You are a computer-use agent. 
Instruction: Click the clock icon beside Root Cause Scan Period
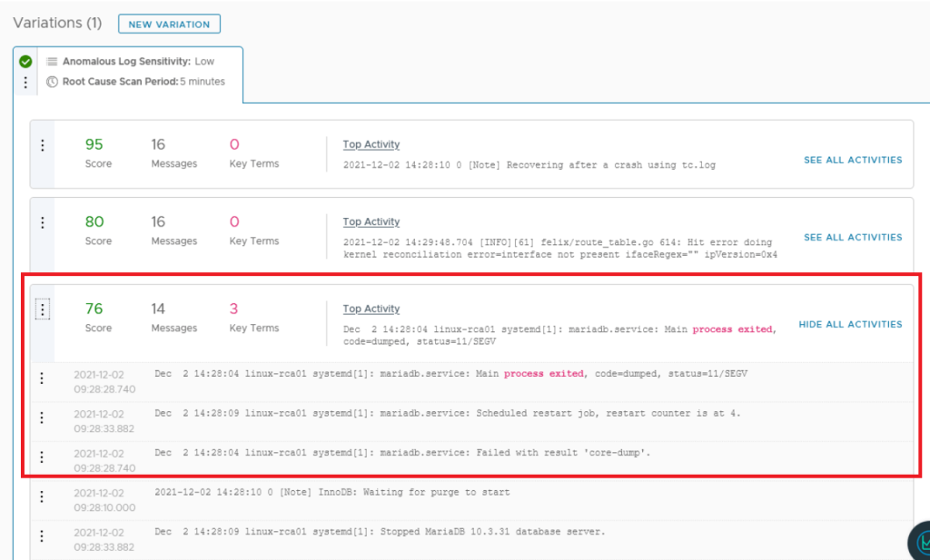pos(53,82)
